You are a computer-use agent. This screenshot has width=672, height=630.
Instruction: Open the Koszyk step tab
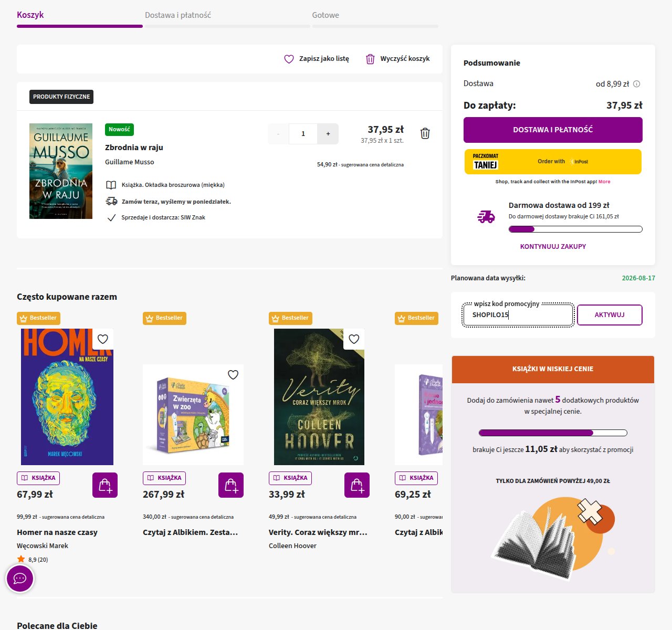30,15
